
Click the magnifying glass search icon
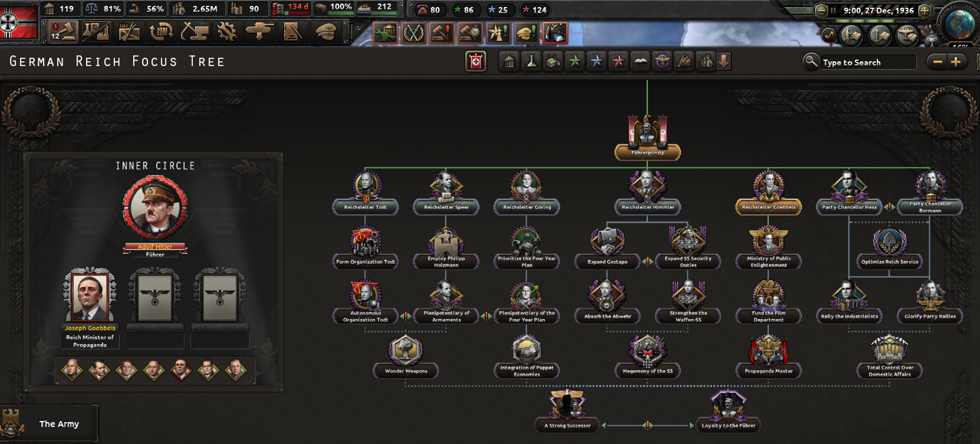[811, 61]
